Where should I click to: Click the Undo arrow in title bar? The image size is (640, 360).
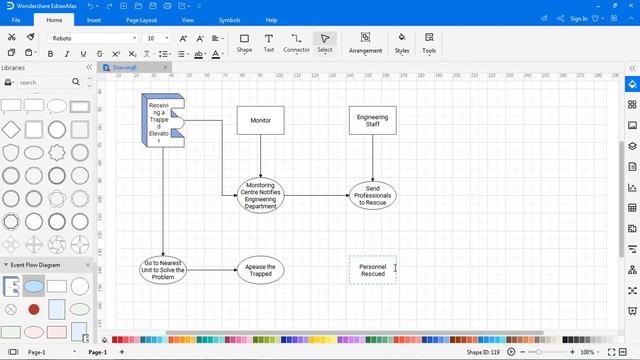tap(91, 6)
